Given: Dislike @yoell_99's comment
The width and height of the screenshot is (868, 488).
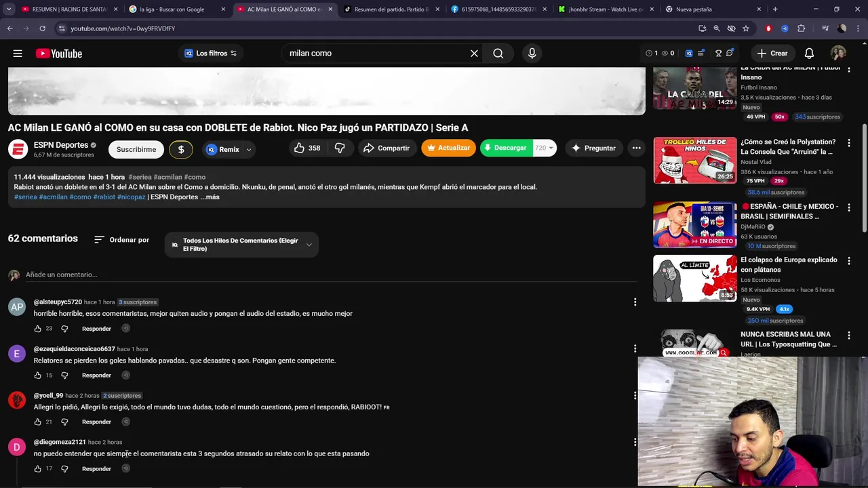Looking at the screenshot, I should pos(64,422).
